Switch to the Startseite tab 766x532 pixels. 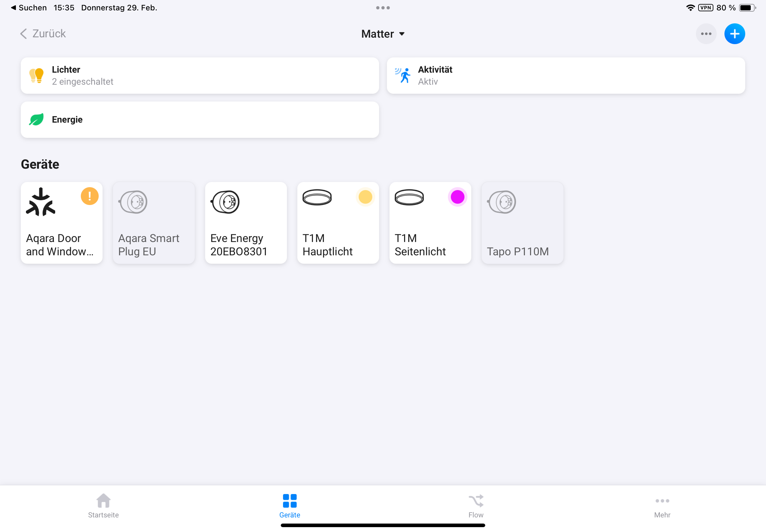(104, 506)
